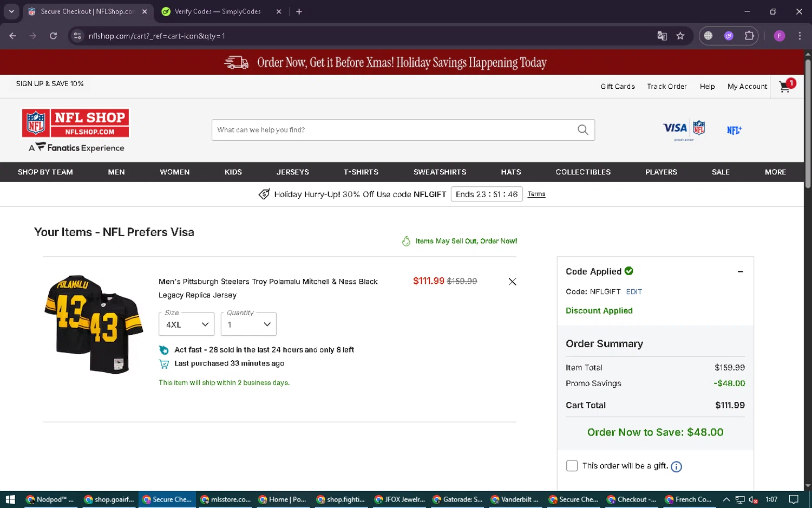Remove the Polamalu jersey with X icon
Image resolution: width=812 pixels, height=508 pixels.
point(512,282)
